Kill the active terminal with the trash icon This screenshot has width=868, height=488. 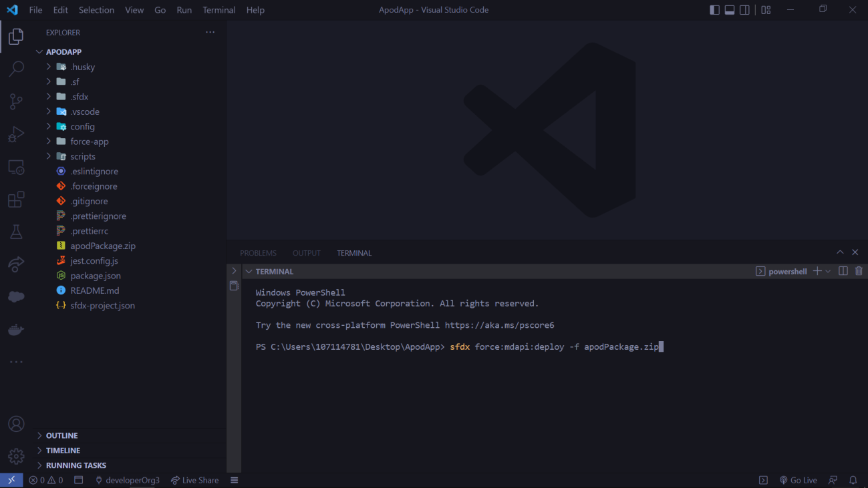coord(859,271)
